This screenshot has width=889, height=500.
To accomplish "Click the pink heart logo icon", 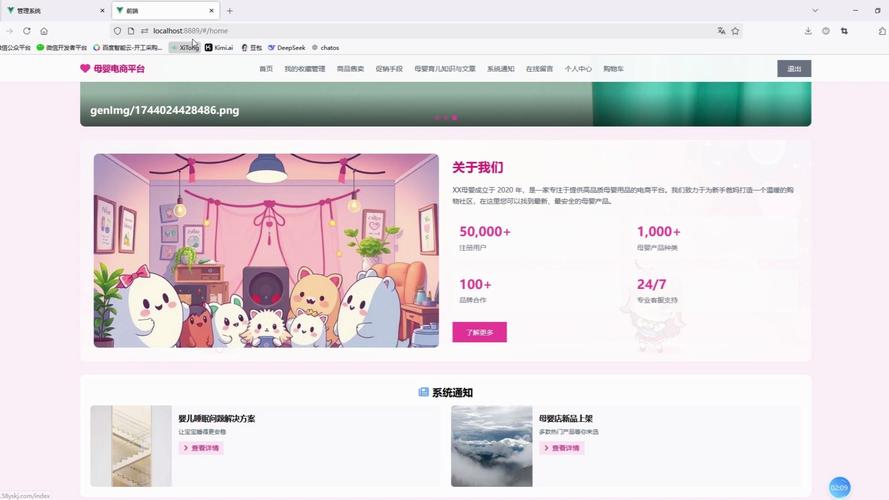I will (85, 69).
